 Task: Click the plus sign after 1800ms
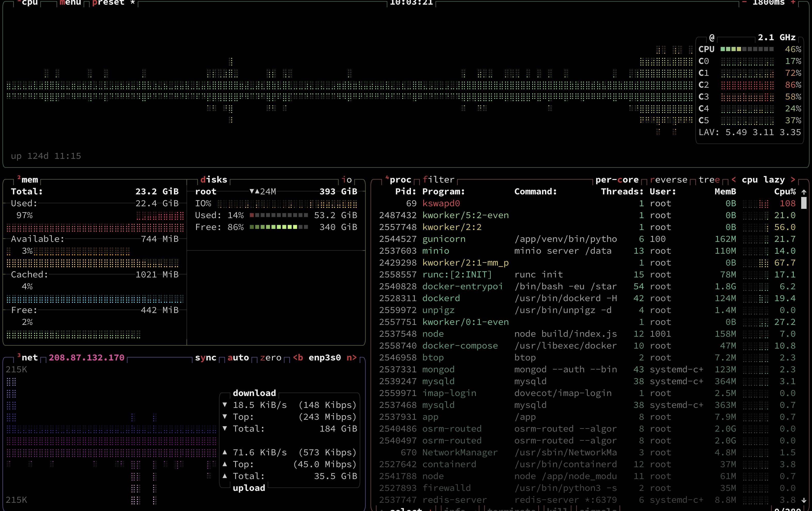click(x=793, y=2)
